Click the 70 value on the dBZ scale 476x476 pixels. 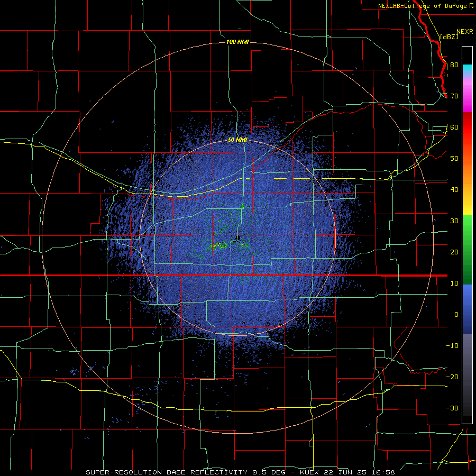point(454,96)
